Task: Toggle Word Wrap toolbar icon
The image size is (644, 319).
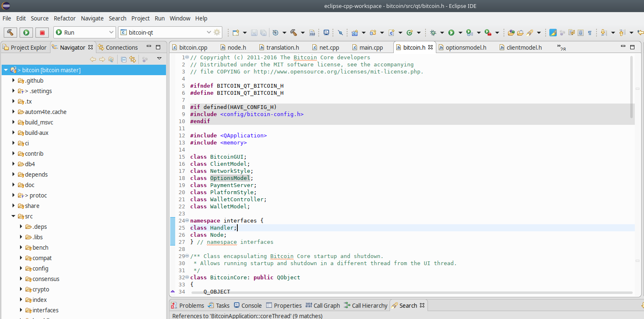Action: pyautogui.click(x=571, y=32)
